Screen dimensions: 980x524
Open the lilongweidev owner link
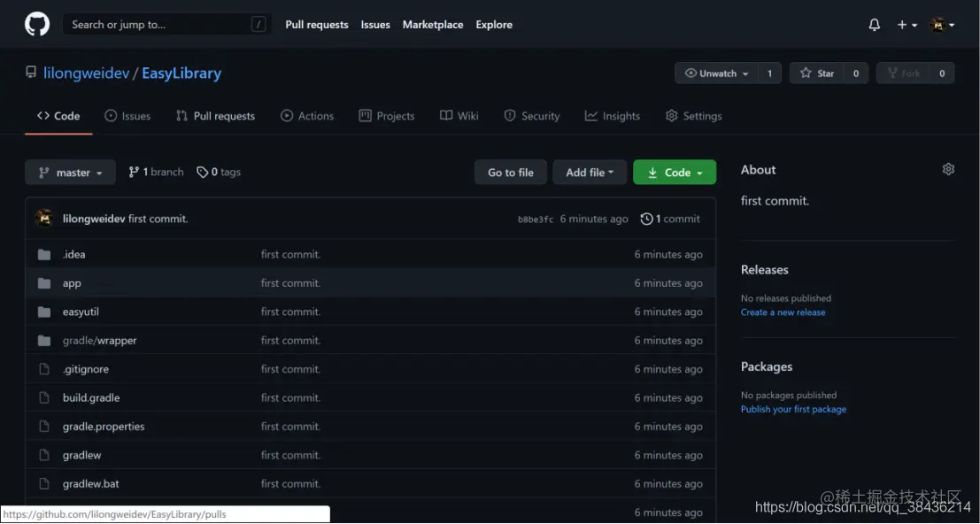[x=86, y=73]
